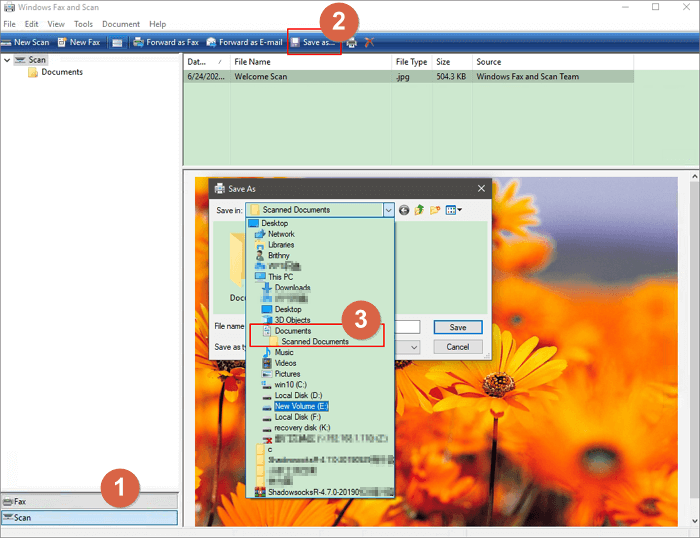This screenshot has height=538, width=700.
Task: Click the New Fax toolbar button
Action: 79,42
